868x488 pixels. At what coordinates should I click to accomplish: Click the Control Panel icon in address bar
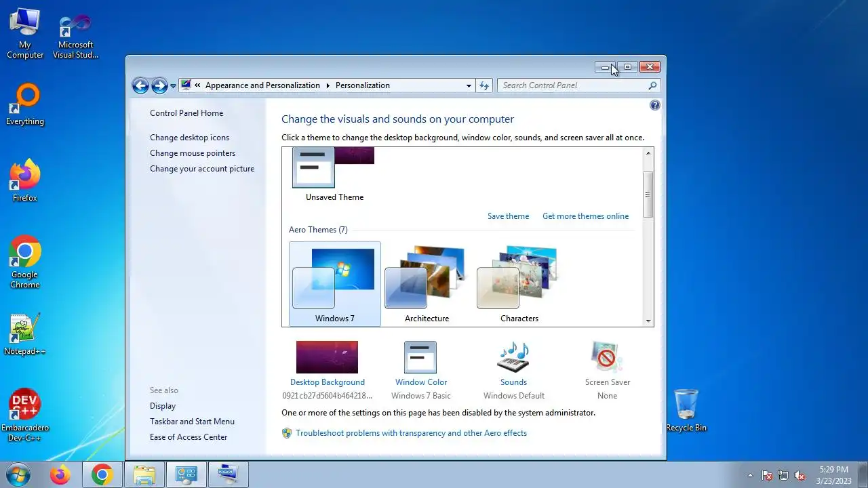pos(186,85)
